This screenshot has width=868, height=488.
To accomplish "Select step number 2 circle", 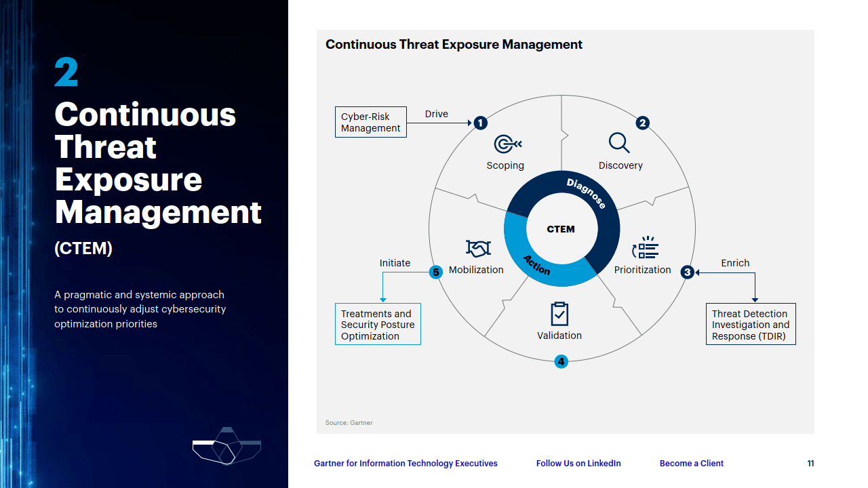I will coord(642,123).
